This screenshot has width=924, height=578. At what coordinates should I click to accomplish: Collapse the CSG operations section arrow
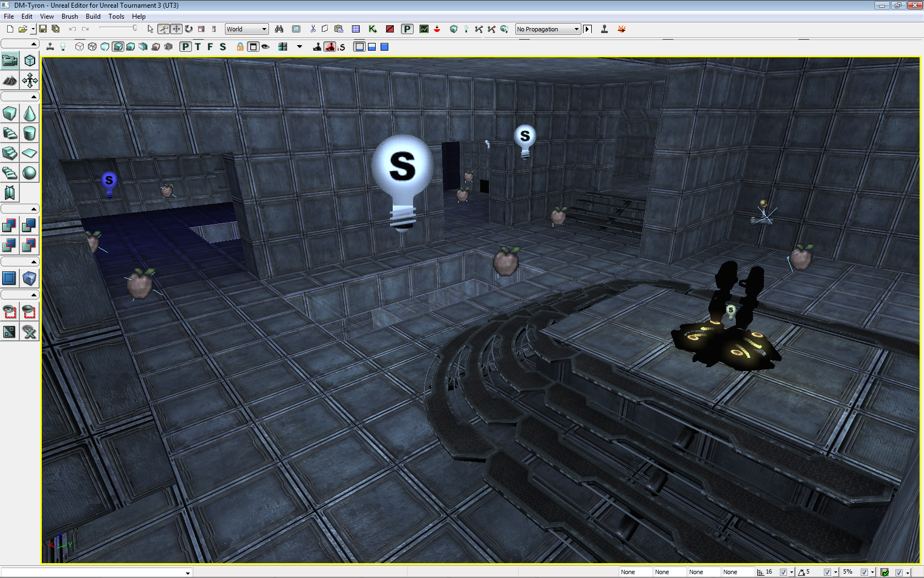(34, 209)
